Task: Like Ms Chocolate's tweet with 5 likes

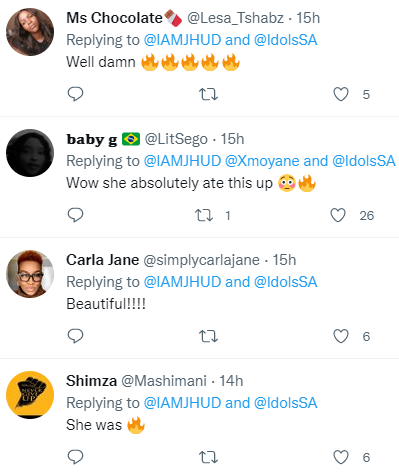Action: (x=341, y=94)
